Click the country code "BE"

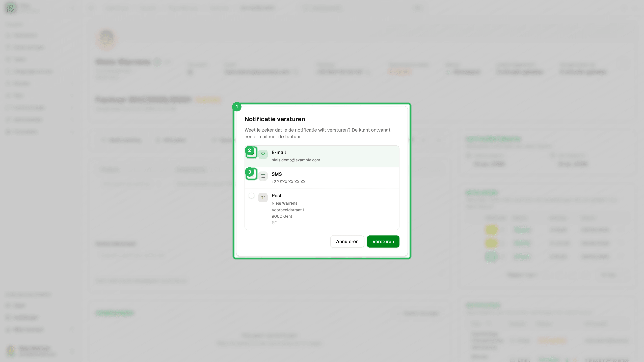pyautogui.click(x=274, y=223)
